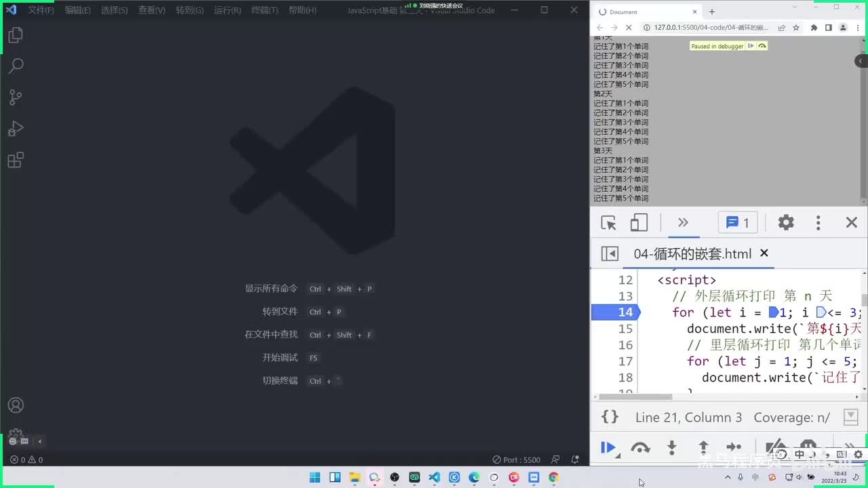
Task: Open the 运行(R) menu
Action: pyautogui.click(x=227, y=10)
